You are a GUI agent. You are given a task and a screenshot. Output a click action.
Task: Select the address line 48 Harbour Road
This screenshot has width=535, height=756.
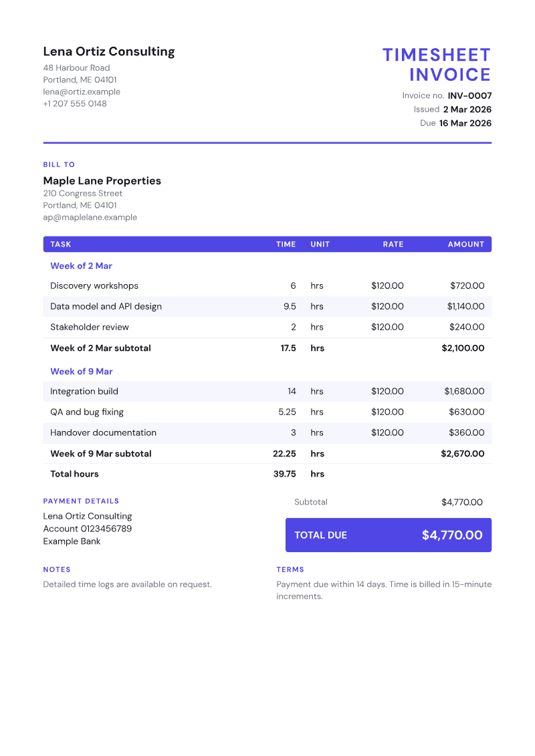(x=77, y=68)
